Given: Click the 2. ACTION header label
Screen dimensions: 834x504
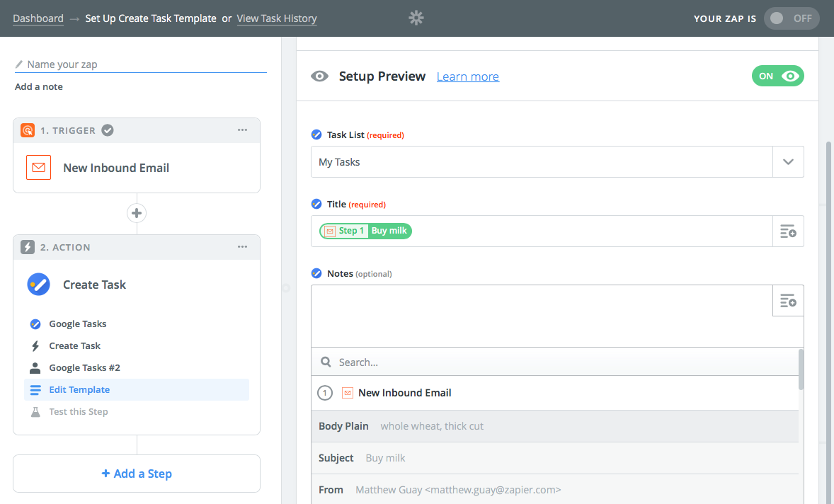Looking at the screenshot, I should click(x=65, y=248).
